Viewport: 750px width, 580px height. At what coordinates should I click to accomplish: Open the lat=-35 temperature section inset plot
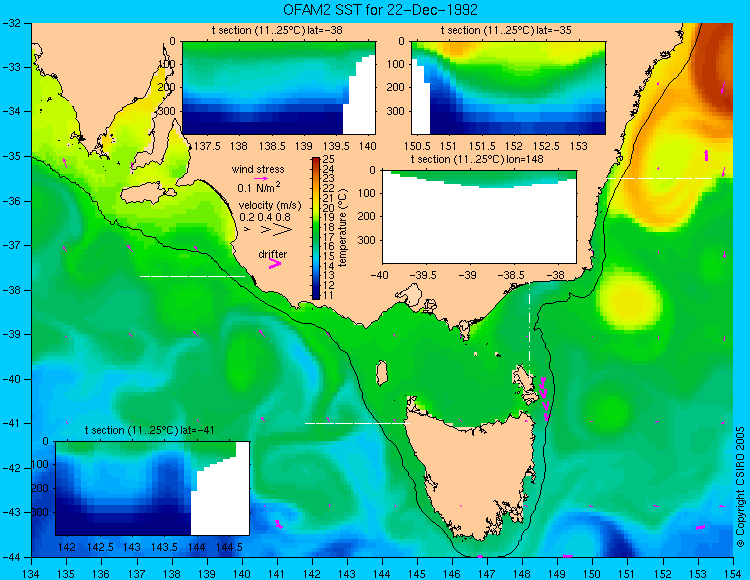point(508,88)
